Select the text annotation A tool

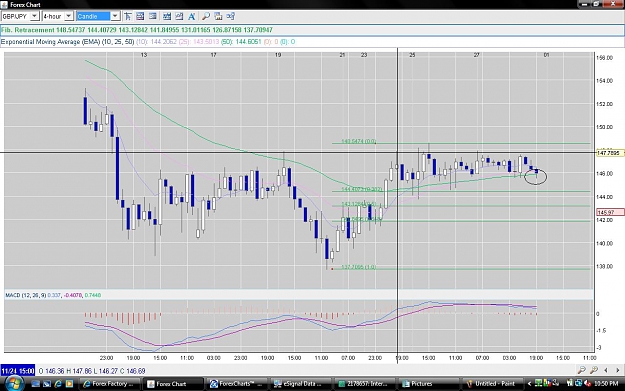(x=192, y=16)
